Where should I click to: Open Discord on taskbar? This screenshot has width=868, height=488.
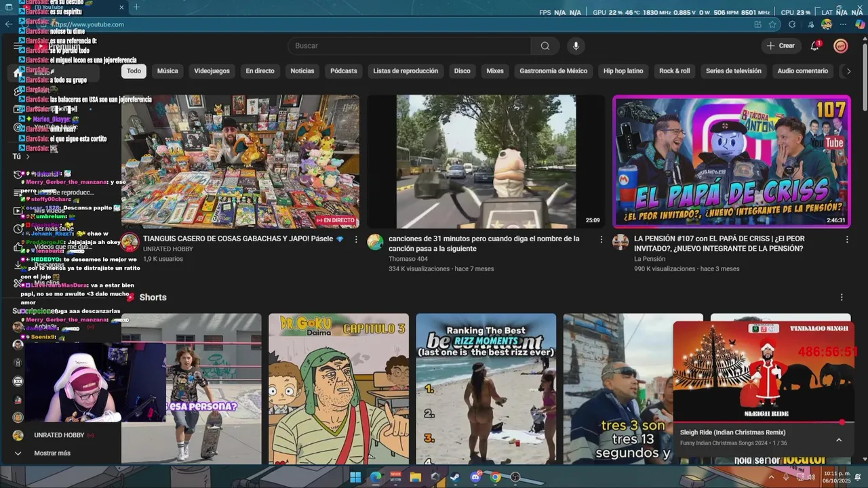coord(475,477)
